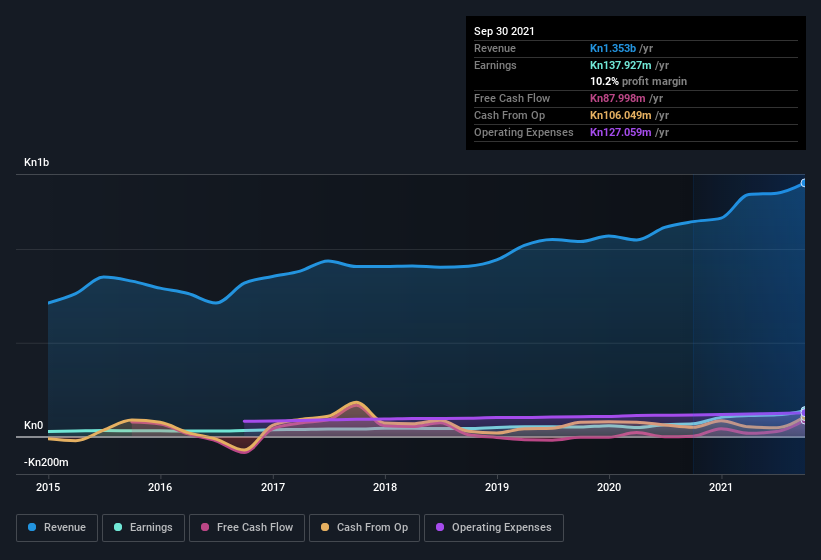
Task: Click the Kn106.049m cash from op value
Action: [x=620, y=115]
